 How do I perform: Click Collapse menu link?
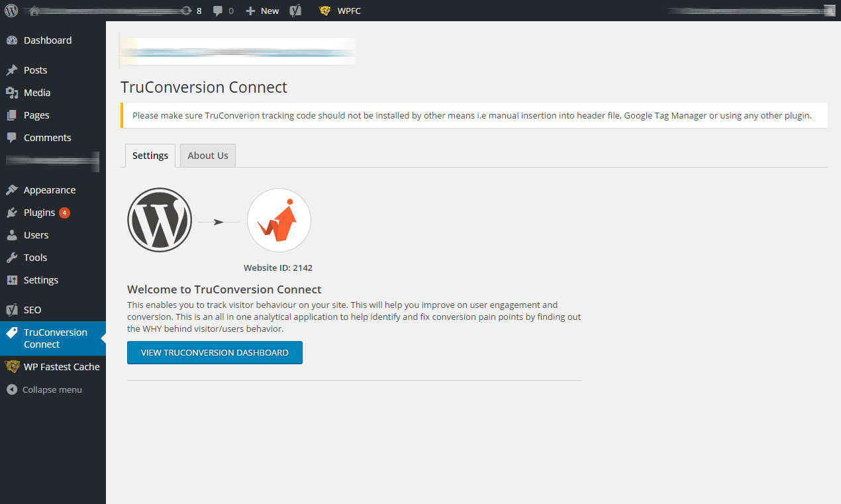tap(52, 390)
